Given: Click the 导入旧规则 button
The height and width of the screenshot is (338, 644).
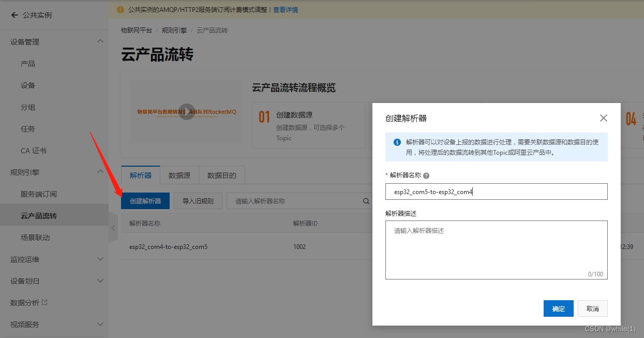Looking at the screenshot, I should 198,200.
